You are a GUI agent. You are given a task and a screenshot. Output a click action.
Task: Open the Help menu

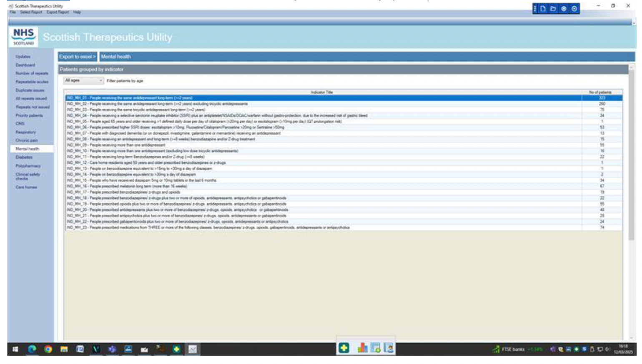(77, 12)
